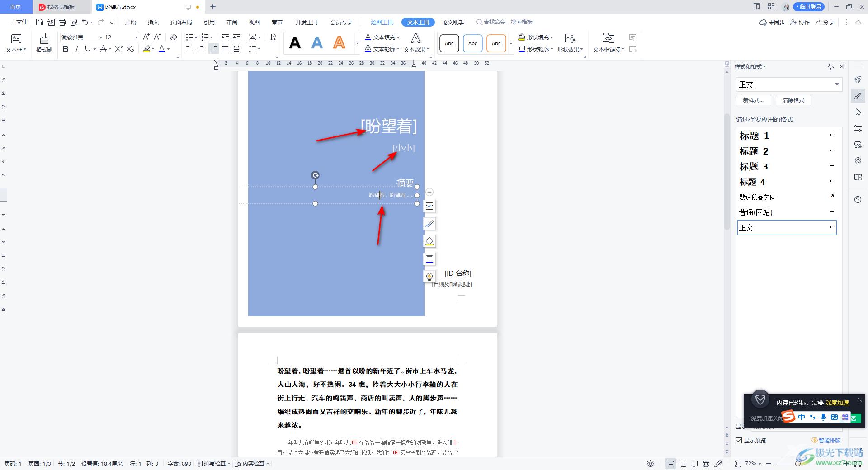The height and width of the screenshot is (470, 868).
Task: Open the 文本轮廓 text outline dropdown
Action: (x=382, y=49)
